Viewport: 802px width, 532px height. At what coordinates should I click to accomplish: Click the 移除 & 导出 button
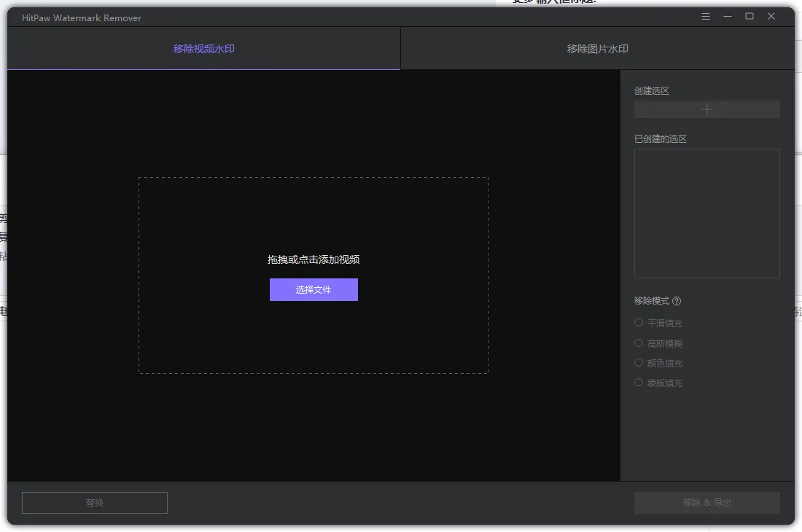706,503
